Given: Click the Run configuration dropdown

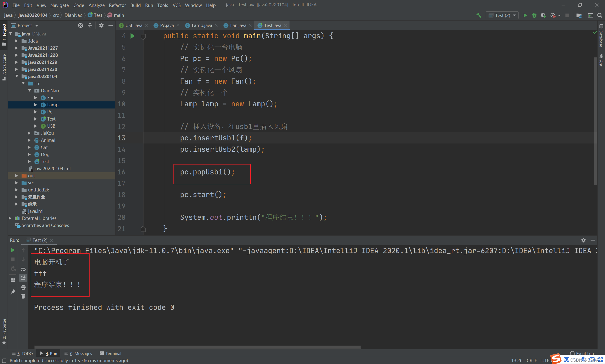Looking at the screenshot, I should click(x=502, y=15).
